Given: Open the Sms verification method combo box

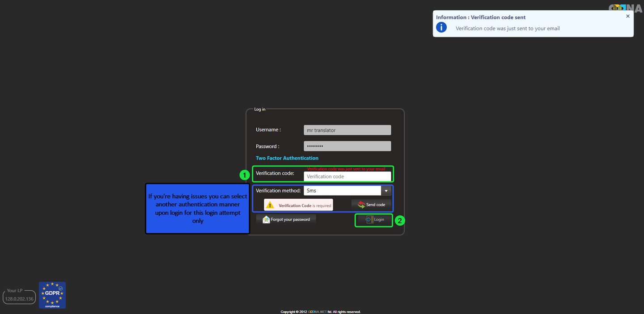Looking at the screenshot, I should [x=342, y=191].
